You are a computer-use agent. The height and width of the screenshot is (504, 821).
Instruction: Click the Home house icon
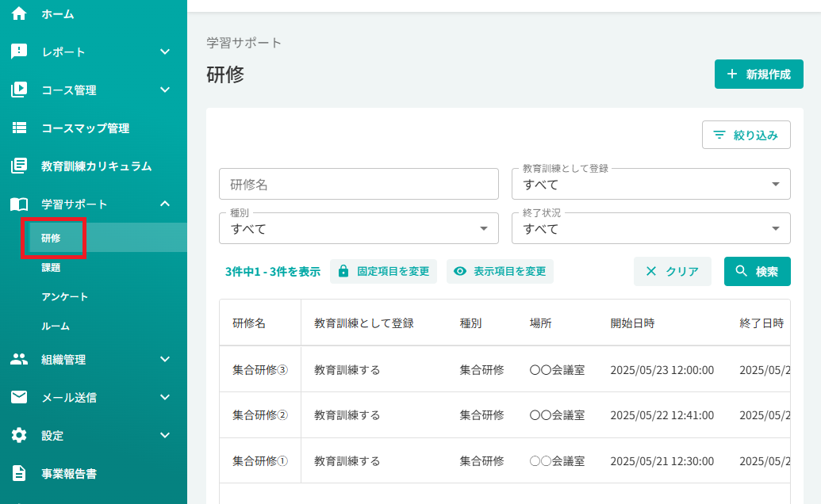click(19, 13)
